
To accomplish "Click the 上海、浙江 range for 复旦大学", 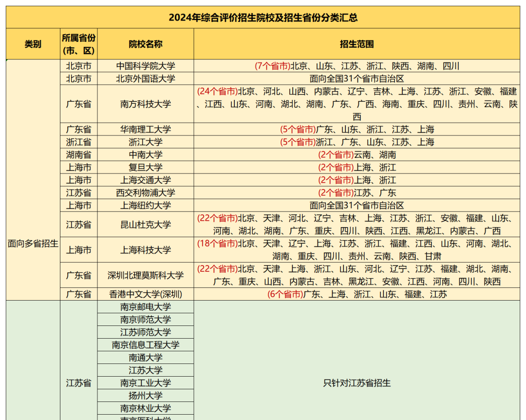I will (357, 167).
